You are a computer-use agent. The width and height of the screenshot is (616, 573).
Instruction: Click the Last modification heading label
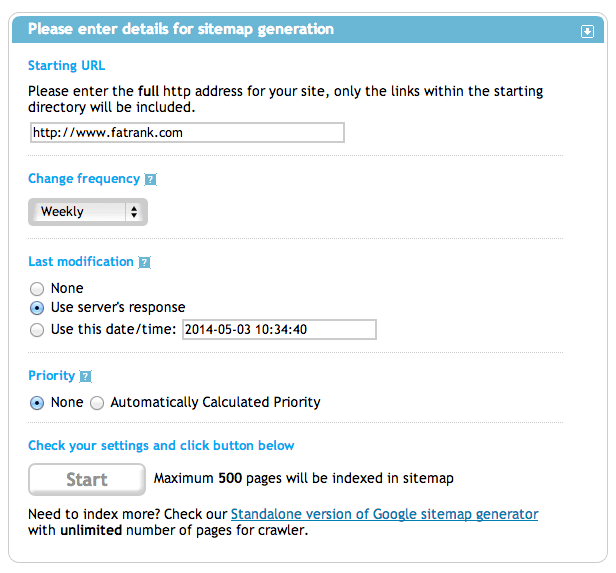(x=81, y=262)
